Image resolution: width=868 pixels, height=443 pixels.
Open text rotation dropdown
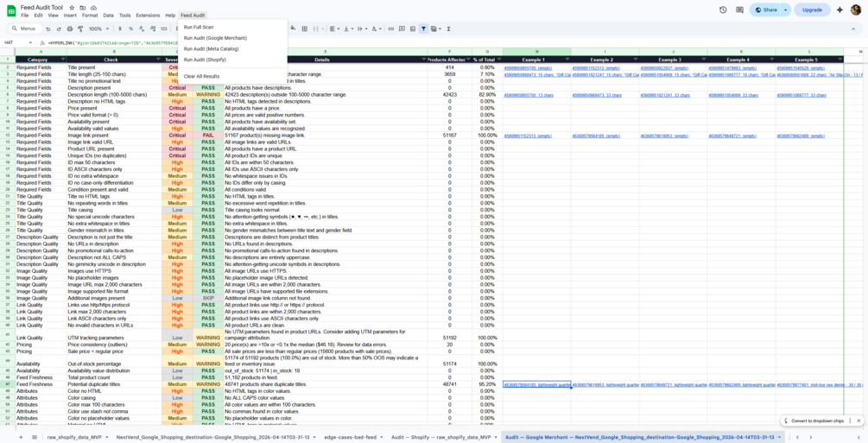point(377,28)
